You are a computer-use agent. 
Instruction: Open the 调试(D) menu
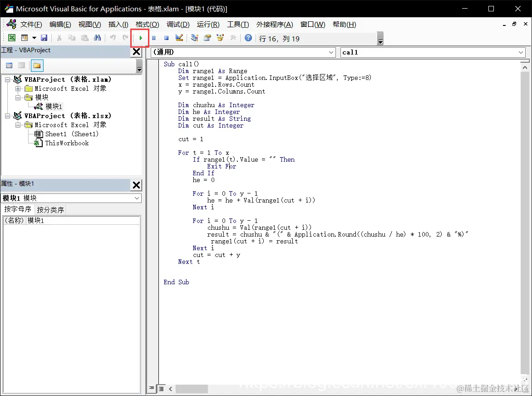[178, 25]
